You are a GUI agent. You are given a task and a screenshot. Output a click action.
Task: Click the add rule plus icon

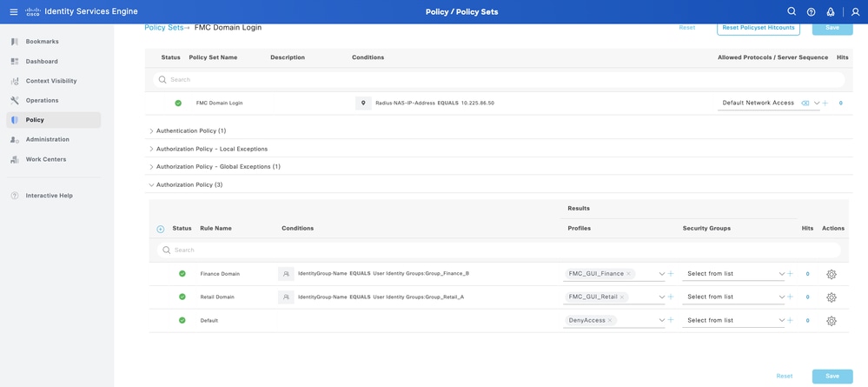point(161,229)
